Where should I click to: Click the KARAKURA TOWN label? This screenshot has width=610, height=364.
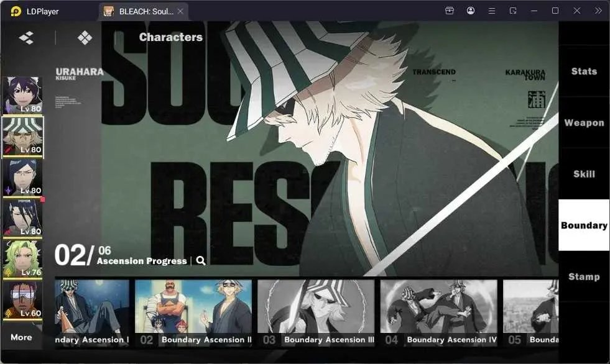[525, 75]
